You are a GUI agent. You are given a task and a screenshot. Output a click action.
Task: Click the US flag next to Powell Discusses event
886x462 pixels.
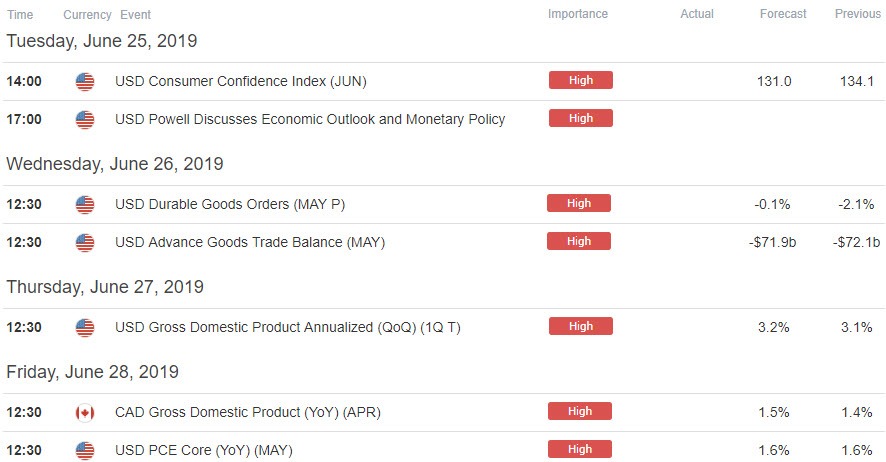(x=85, y=120)
